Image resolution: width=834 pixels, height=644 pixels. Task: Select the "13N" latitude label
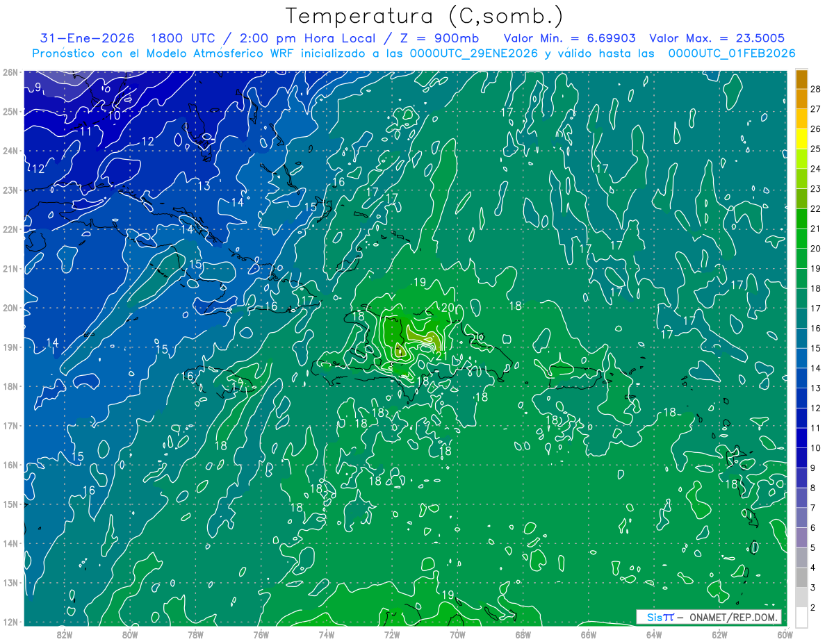pos(10,583)
